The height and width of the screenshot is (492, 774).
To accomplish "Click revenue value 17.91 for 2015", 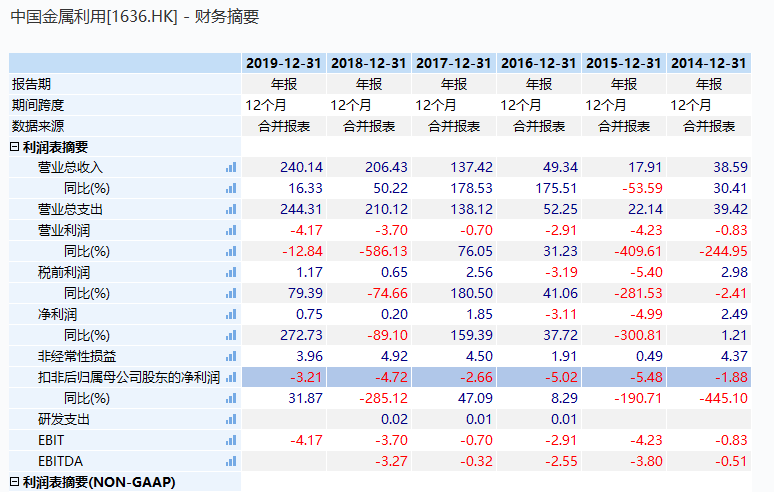I will tap(645, 167).
